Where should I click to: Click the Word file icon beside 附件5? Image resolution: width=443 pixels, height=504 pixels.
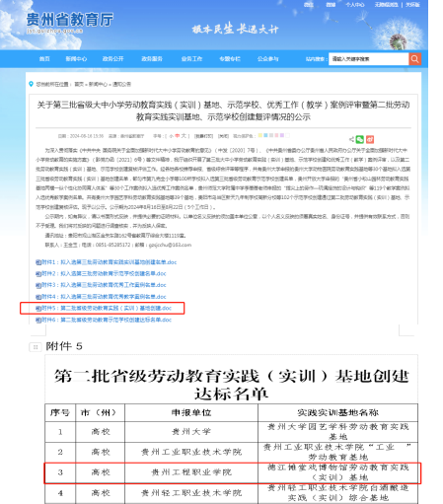38,309
